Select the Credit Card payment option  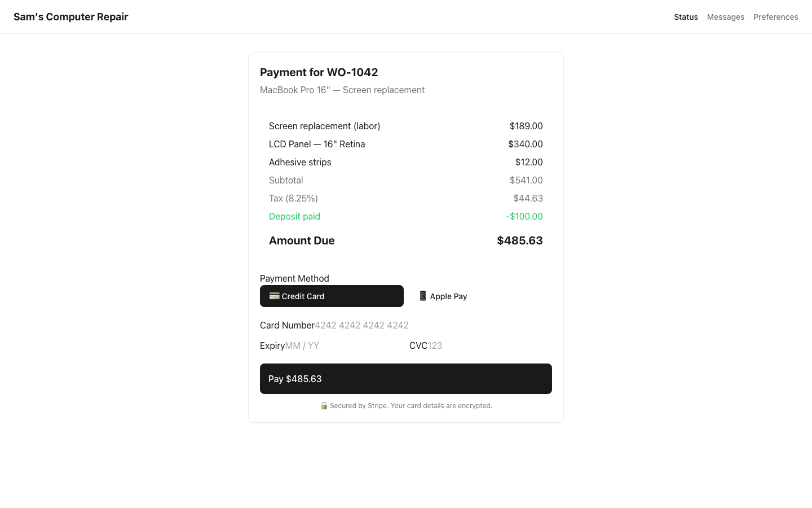[x=332, y=296]
